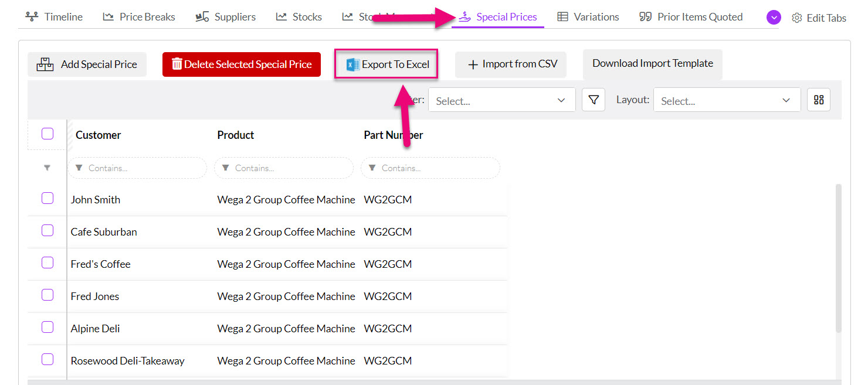This screenshot has height=385, width=868.
Task: Switch to the Price Breaks tab
Action: [139, 17]
